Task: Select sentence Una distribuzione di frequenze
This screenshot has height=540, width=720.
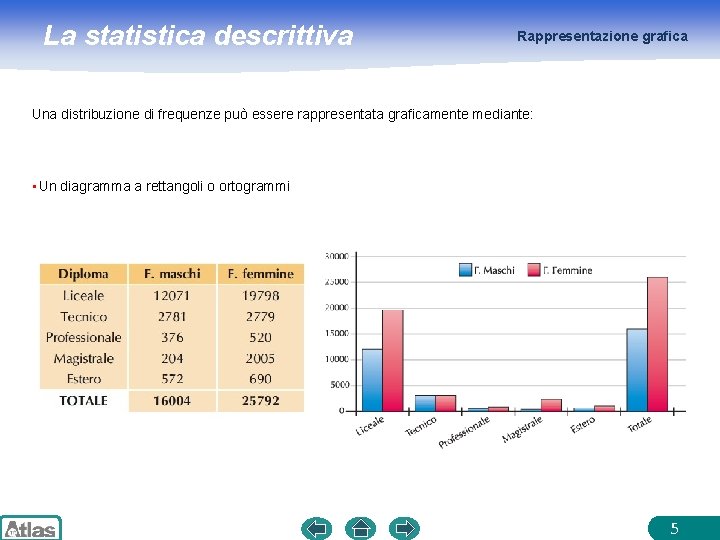Action: (x=282, y=114)
